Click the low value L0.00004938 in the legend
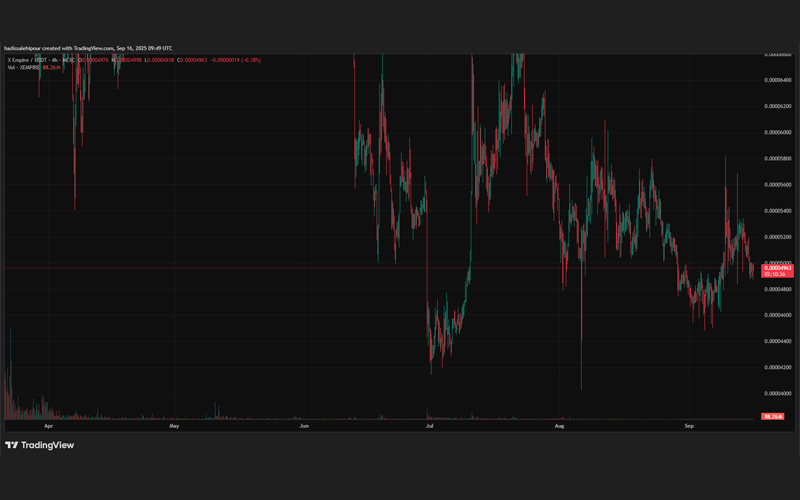 point(159,60)
